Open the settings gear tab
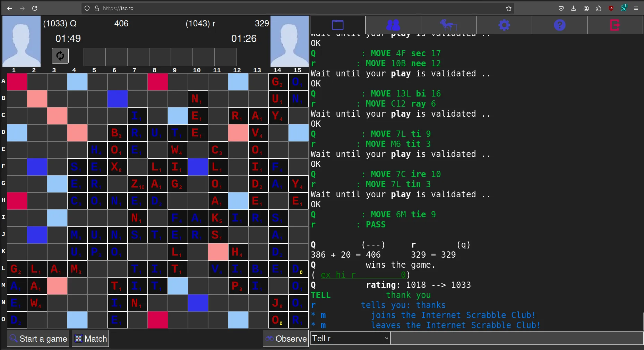The height and width of the screenshot is (350, 644). pyautogui.click(x=504, y=25)
